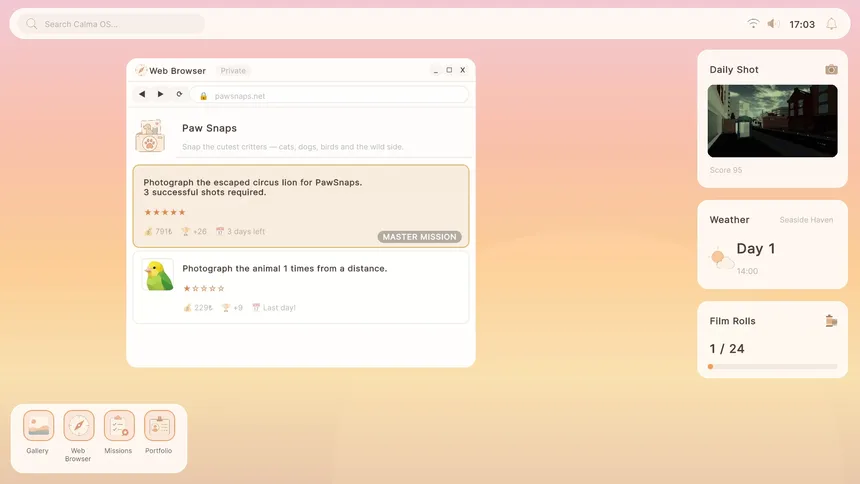The width and height of the screenshot is (860, 484).
Task: Click the Snap the cutest critters tagline
Action: 292,147
